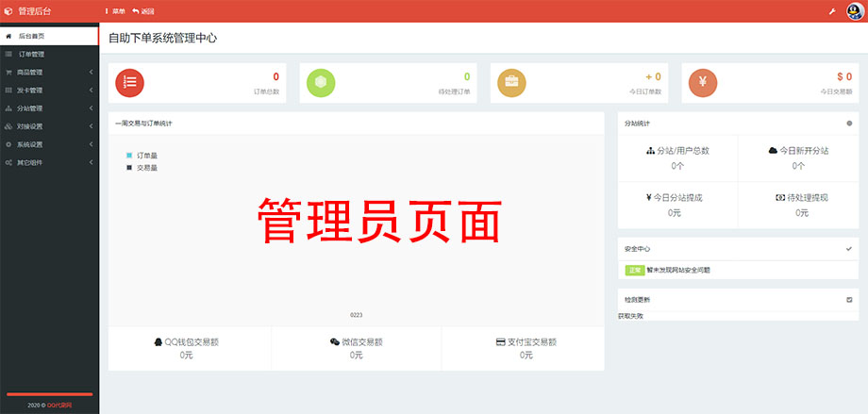Toggle the cyan 订单量 legend swatch

point(129,156)
